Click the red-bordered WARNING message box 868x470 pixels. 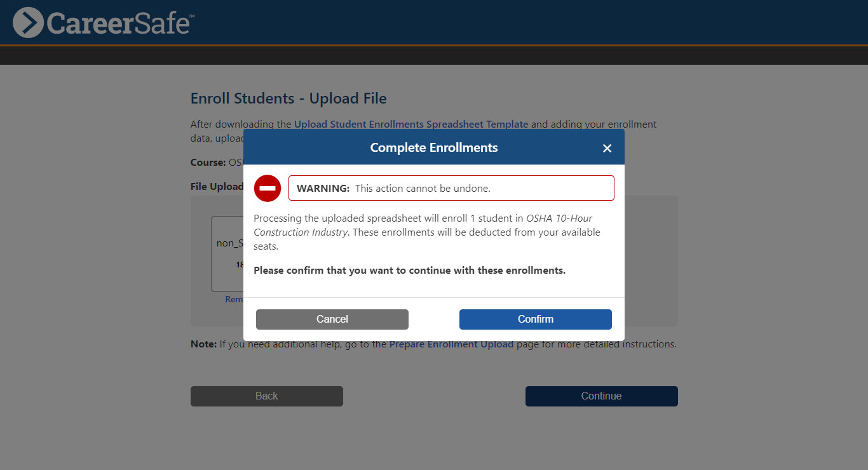click(451, 188)
